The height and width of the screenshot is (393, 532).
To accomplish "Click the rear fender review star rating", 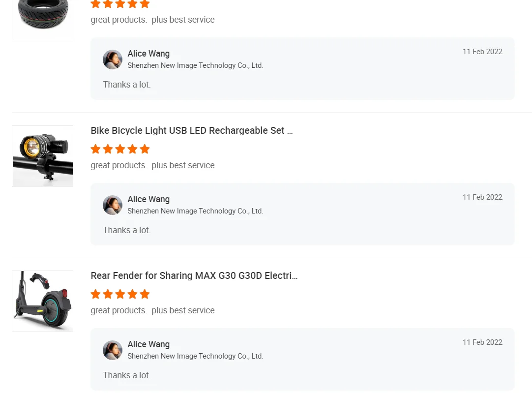I will pos(120,294).
